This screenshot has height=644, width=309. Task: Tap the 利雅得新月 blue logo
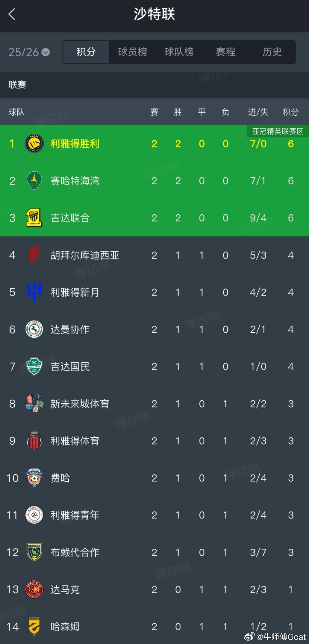(x=34, y=292)
